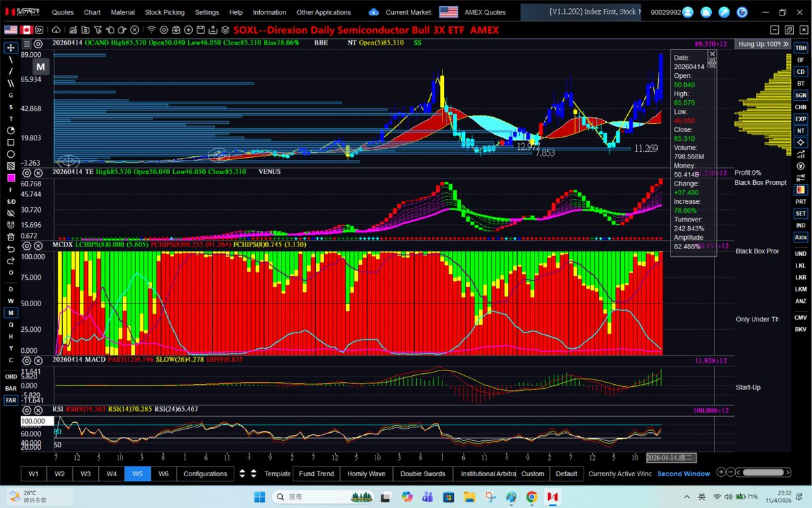Expand the flag list double-arrow in toolbar

coord(40,30)
